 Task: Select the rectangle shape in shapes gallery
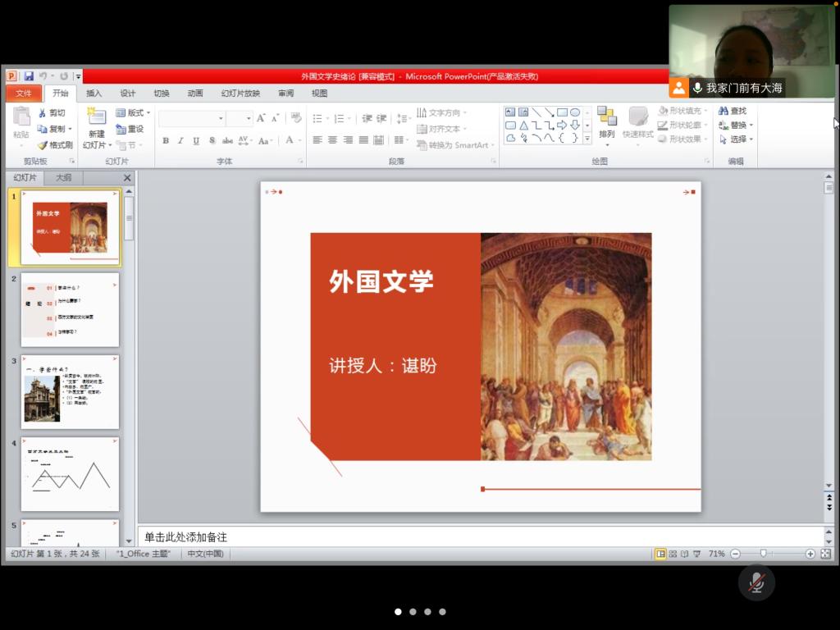(562, 112)
